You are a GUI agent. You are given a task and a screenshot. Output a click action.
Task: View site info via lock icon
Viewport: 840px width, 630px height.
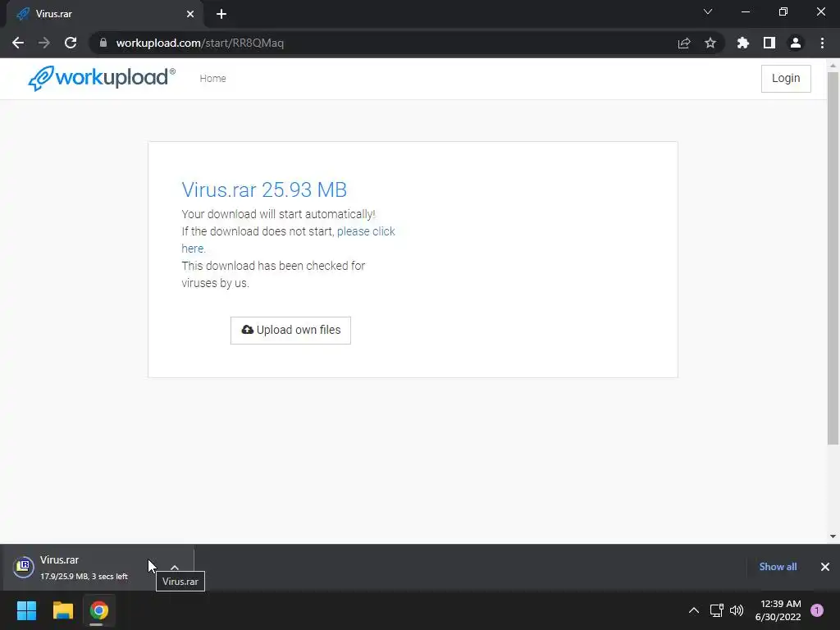tap(103, 43)
